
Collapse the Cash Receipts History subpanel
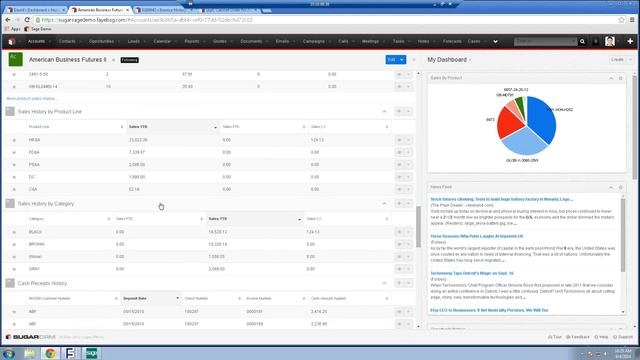coord(384,283)
